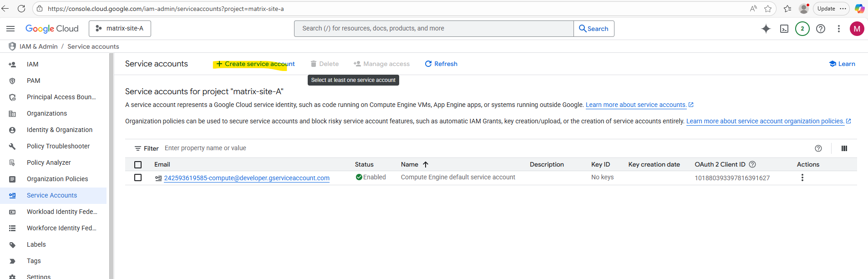
Task: Click the table help icon beside filter
Action: (x=818, y=148)
